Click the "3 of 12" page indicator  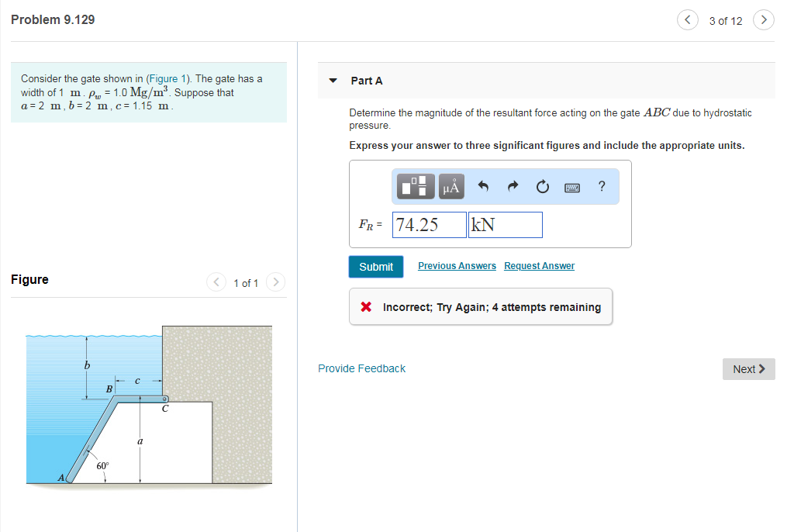coord(725,21)
